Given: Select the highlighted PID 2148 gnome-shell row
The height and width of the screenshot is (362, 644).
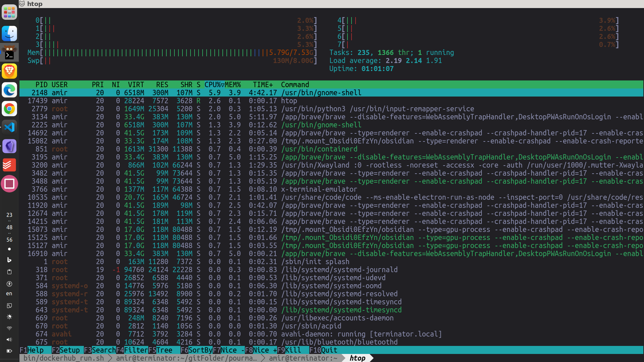Looking at the screenshot, I should [x=331, y=93].
